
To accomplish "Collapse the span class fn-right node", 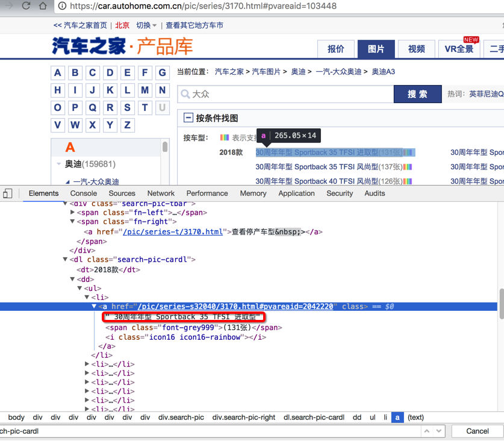I will tap(72, 221).
